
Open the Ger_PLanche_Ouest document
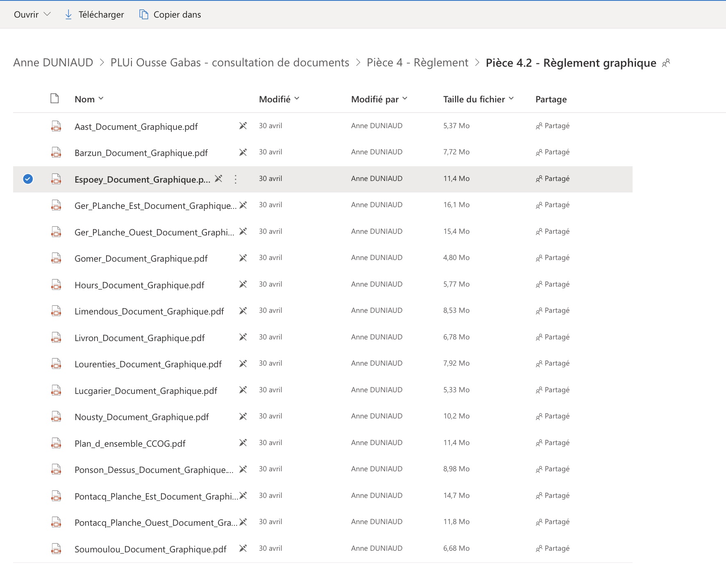tap(154, 232)
